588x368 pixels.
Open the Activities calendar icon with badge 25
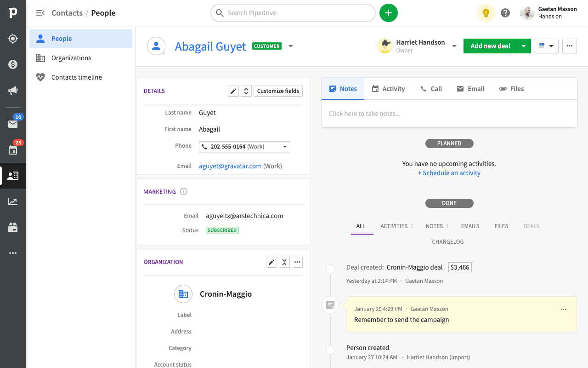click(x=13, y=150)
